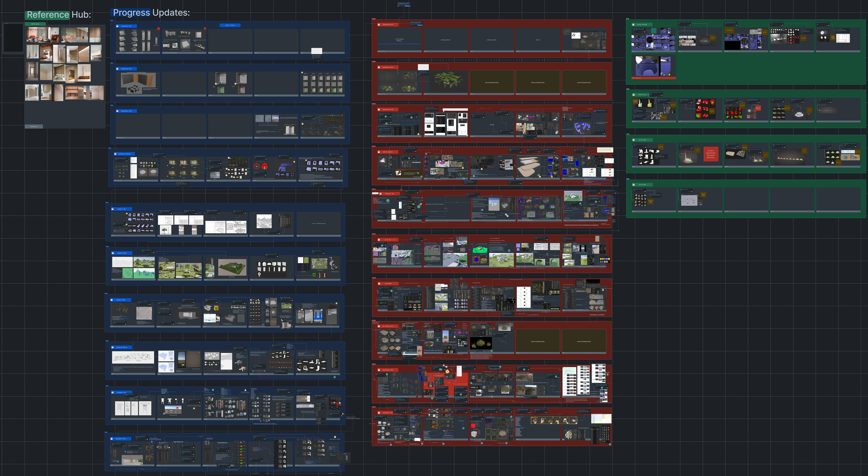Click calendar icon on blue September 16 - 20th label
868x476 pixels.
point(117,69)
